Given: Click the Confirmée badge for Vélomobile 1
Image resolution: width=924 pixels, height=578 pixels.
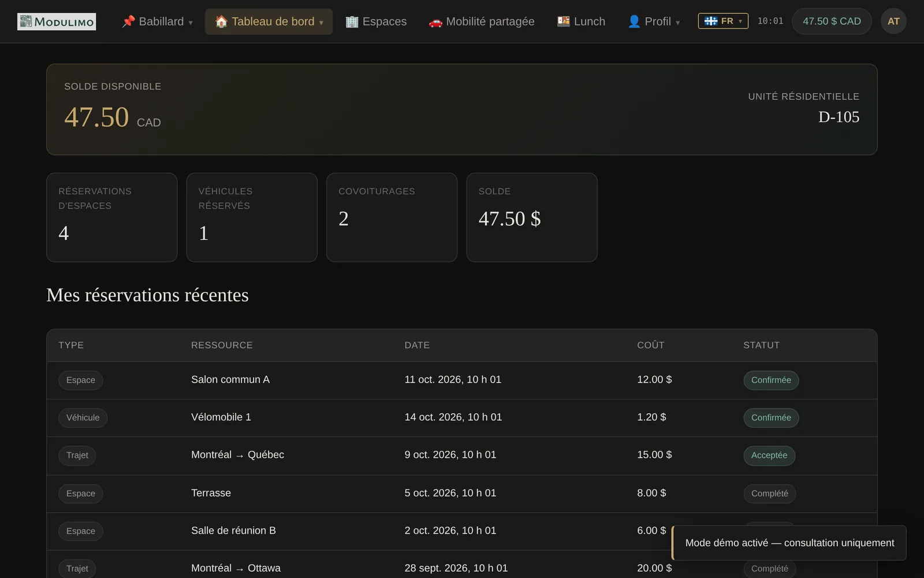Looking at the screenshot, I should click(x=771, y=418).
